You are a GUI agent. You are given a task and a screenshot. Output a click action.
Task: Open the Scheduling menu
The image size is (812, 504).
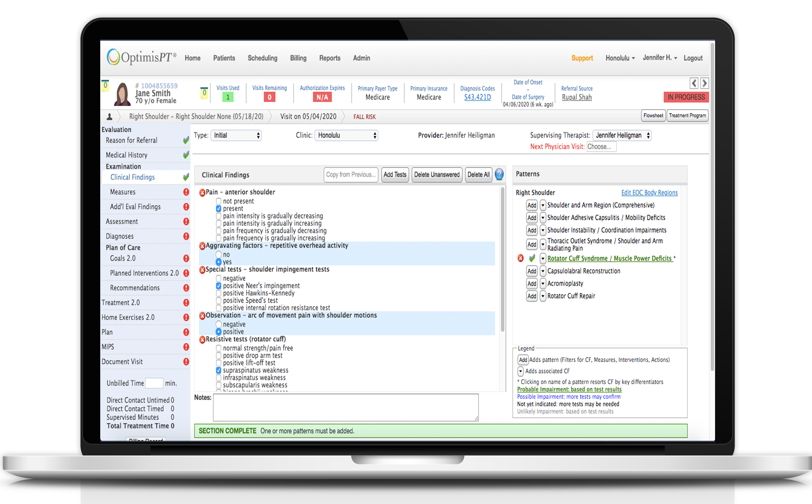point(262,58)
